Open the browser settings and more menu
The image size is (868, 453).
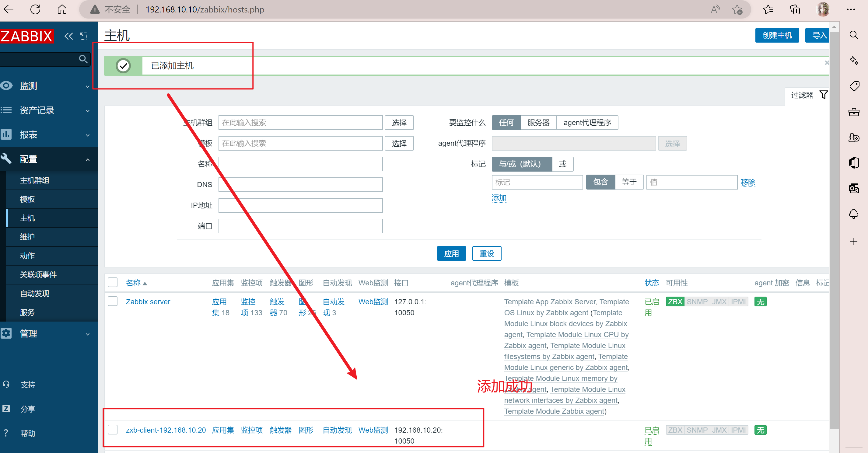[x=851, y=9]
